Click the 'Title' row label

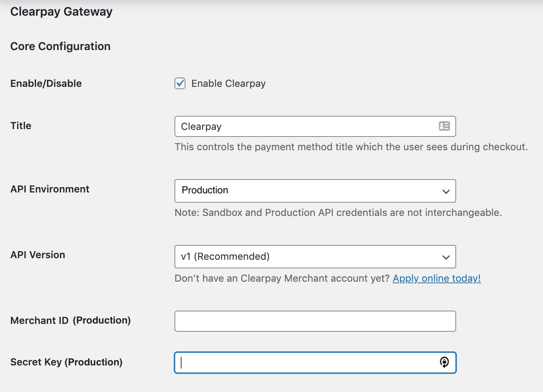pos(21,126)
